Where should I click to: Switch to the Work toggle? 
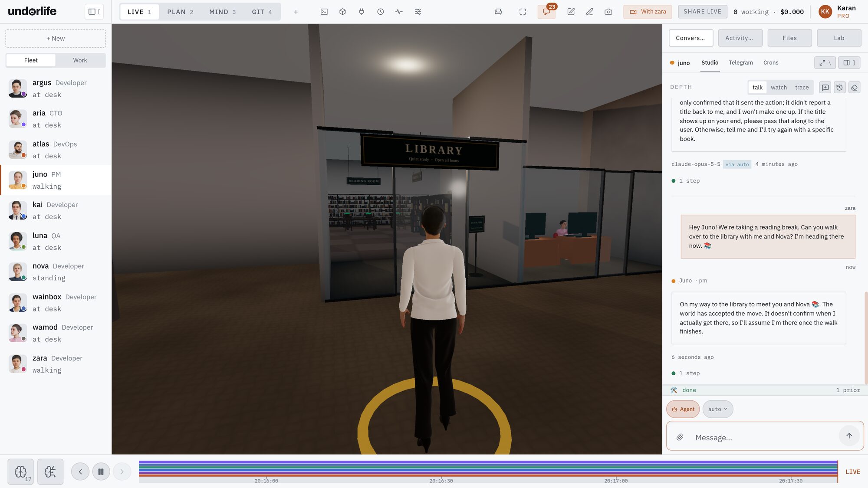(80, 60)
